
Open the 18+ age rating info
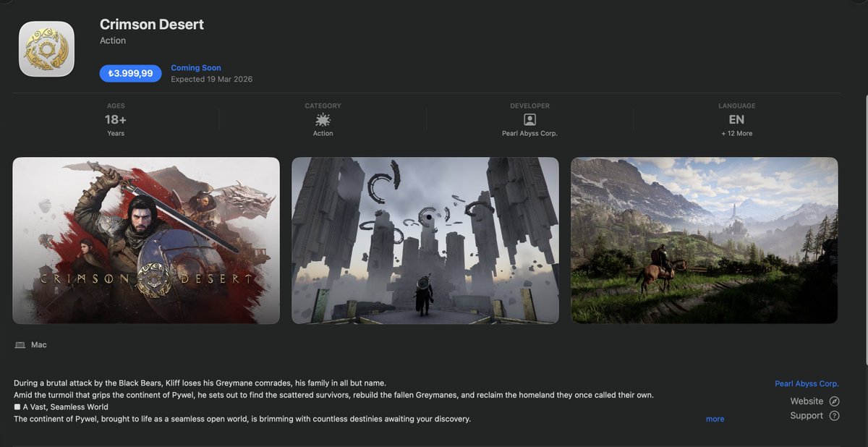click(116, 120)
